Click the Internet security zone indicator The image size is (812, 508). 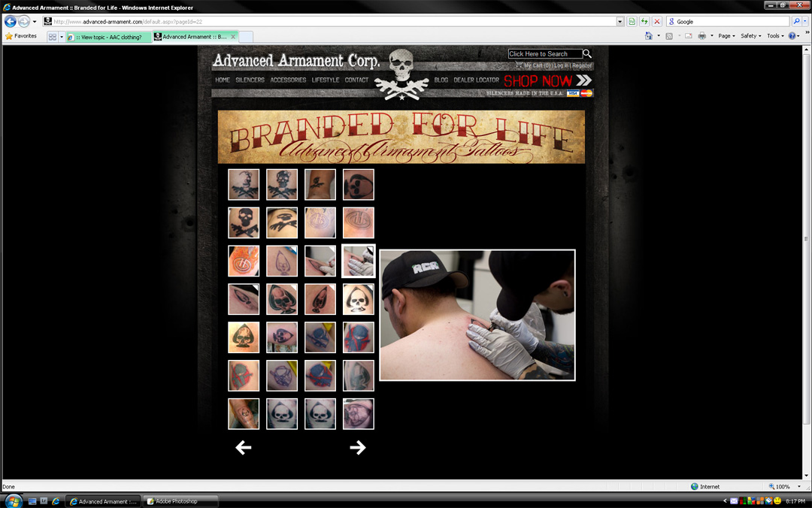(705, 487)
